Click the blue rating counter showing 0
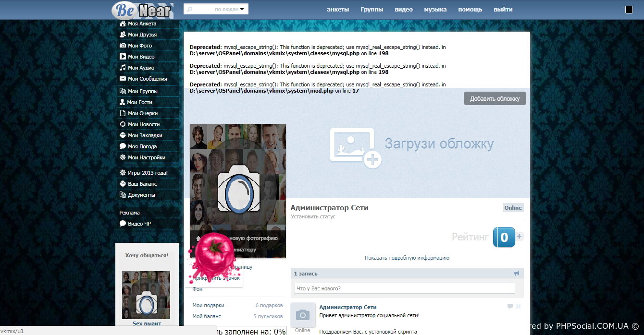Viewport: 644px width, 335px height. coord(504,237)
